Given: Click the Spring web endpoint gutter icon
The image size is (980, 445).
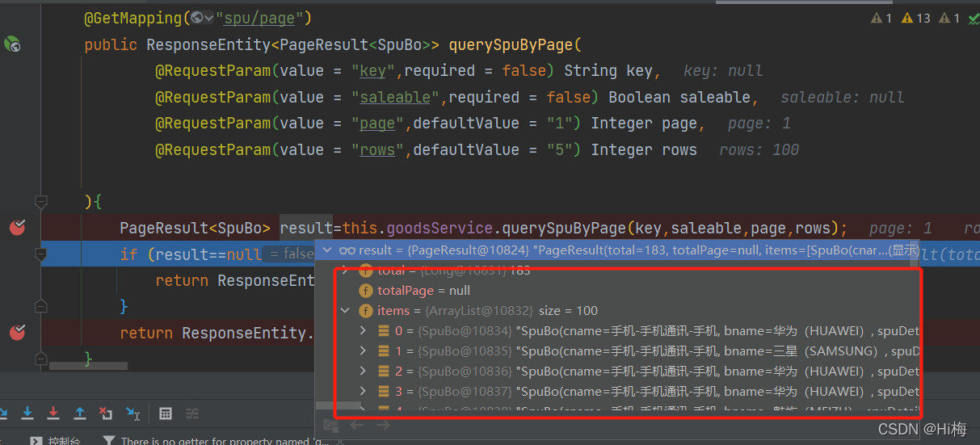Looking at the screenshot, I should click(x=12, y=44).
